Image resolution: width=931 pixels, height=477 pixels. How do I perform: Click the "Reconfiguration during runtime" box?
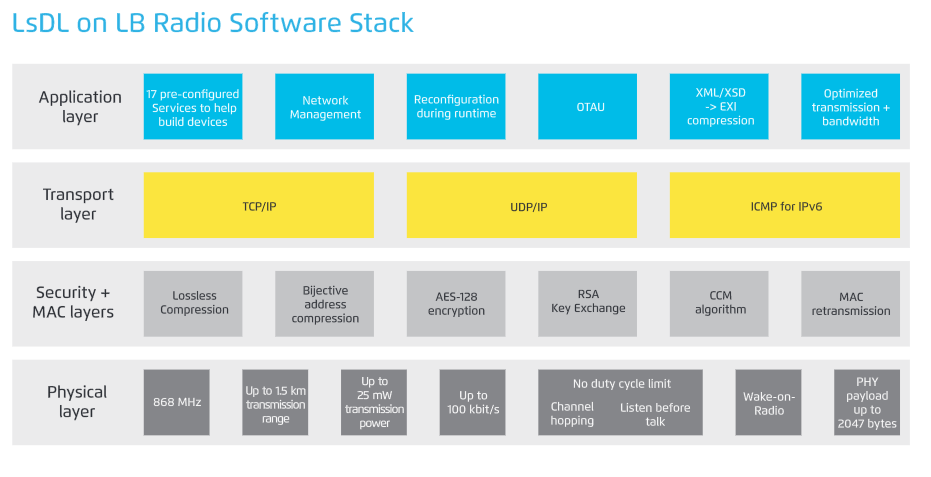click(x=456, y=106)
